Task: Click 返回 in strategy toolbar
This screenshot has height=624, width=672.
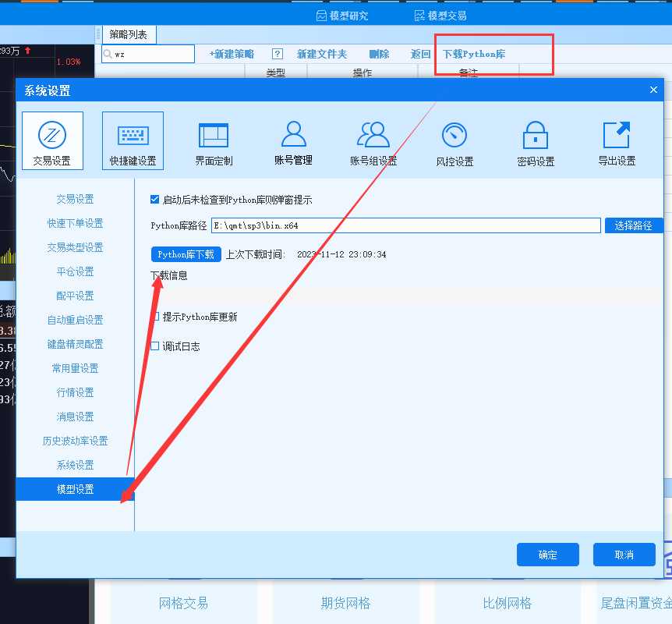Action: pos(420,54)
